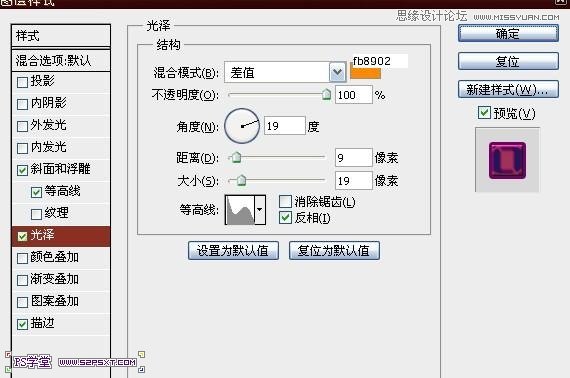Toggle the 预览 preview checkbox

(484, 113)
